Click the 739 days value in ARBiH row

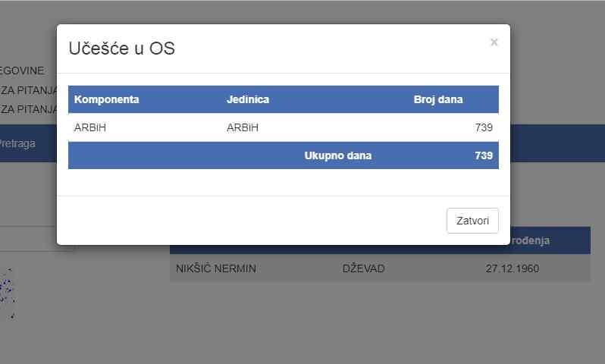pos(484,127)
